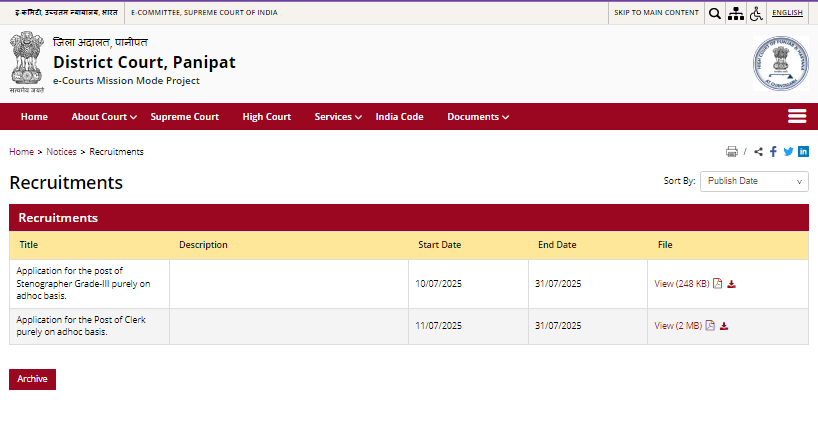Expand the Services dropdown menu
This screenshot has width=818, height=441.
(338, 117)
